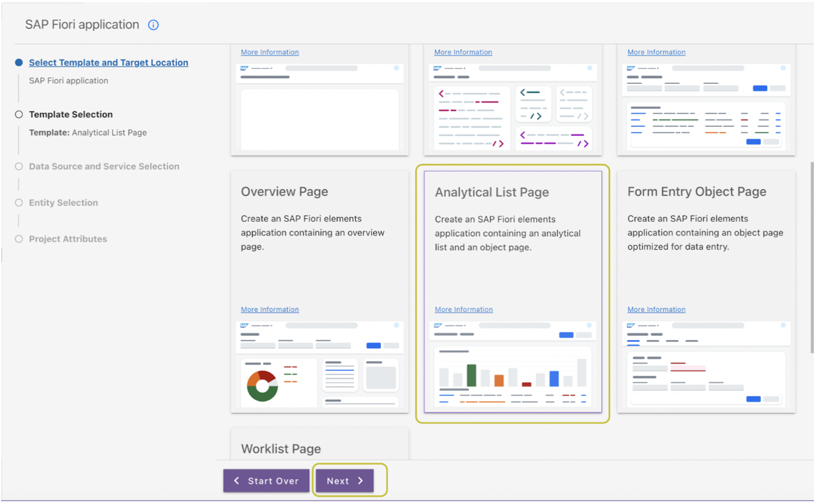This screenshot has height=504, width=819.
Task: Click the table-list template preview thumbnail
Action: (x=706, y=107)
